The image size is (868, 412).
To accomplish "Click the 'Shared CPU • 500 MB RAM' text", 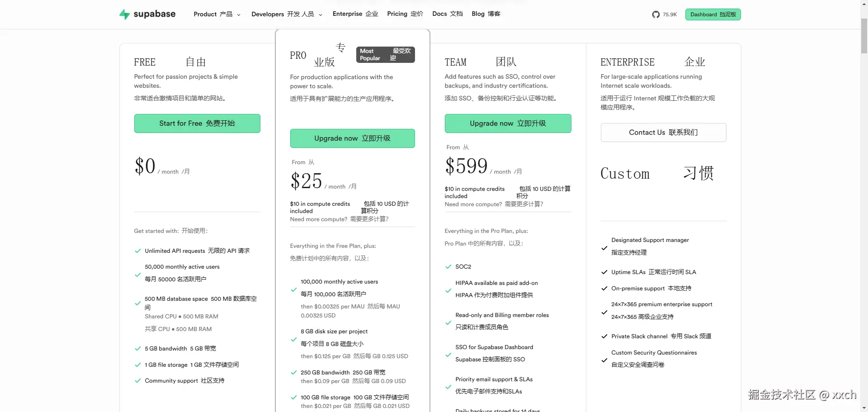I will click(181, 317).
